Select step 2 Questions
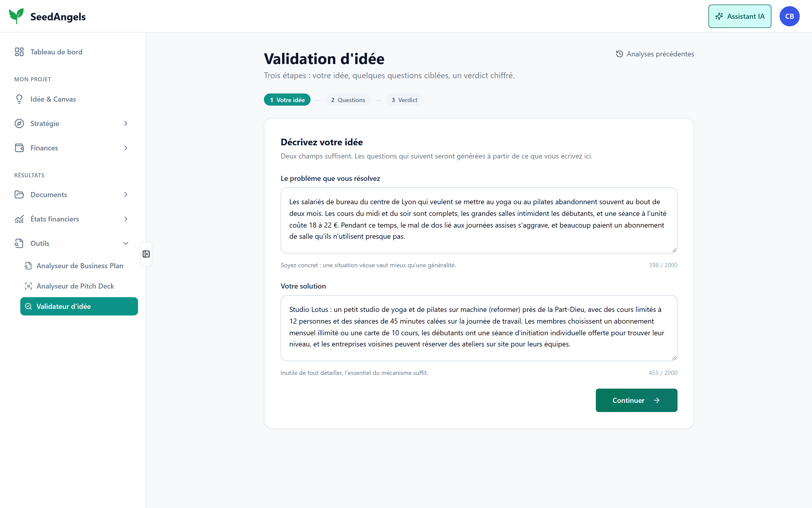 pyautogui.click(x=348, y=100)
